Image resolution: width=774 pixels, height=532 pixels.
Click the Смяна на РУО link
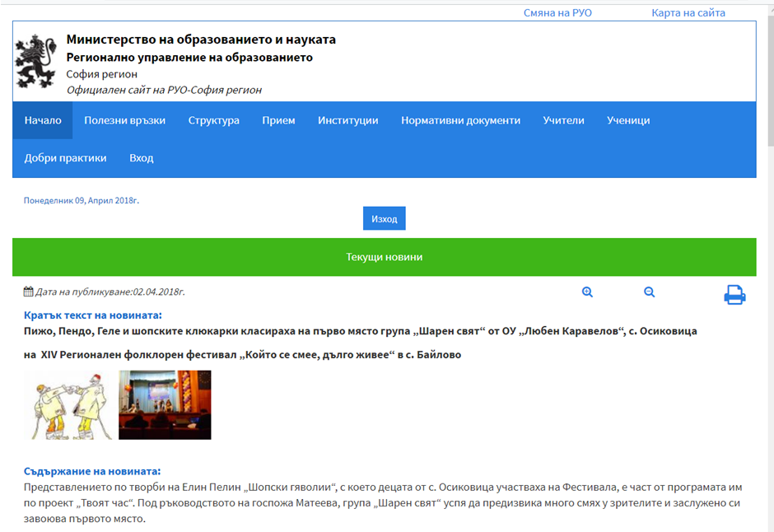(x=557, y=13)
